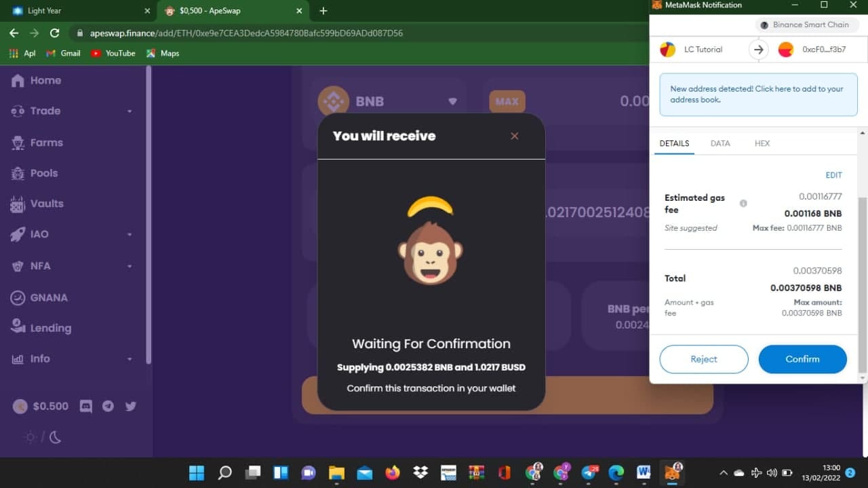Open the Maps bookmark
868x488 pixels.
[x=163, y=53]
